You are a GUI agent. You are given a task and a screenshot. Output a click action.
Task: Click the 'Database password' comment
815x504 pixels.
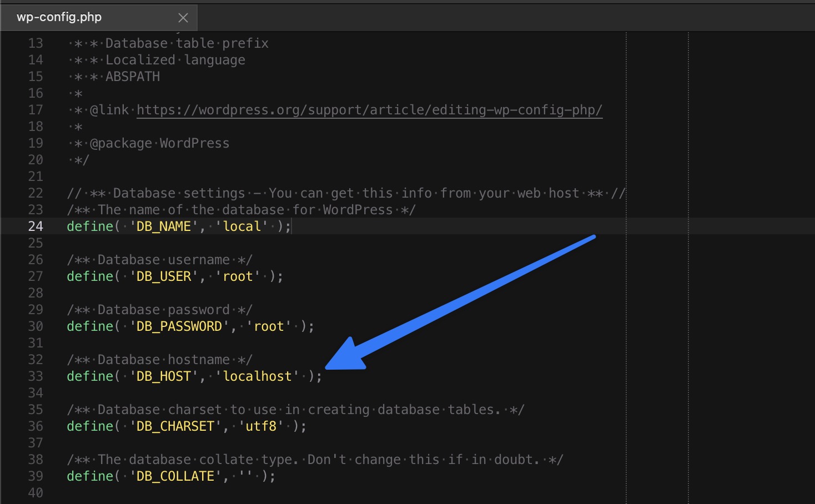click(x=159, y=310)
